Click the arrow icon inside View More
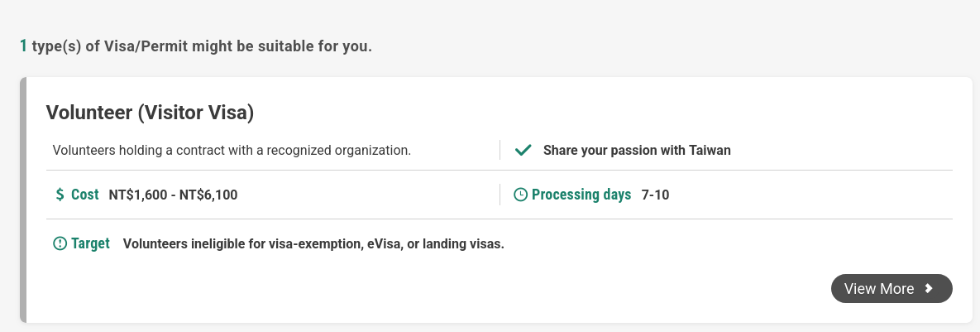This screenshot has height=332, width=980. [929, 288]
